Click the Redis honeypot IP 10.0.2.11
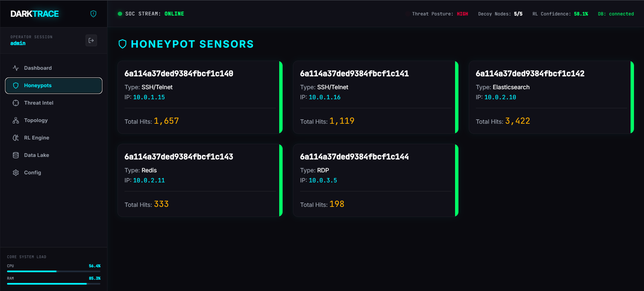This screenshot has height=291, width=644. tap(149, 180)
